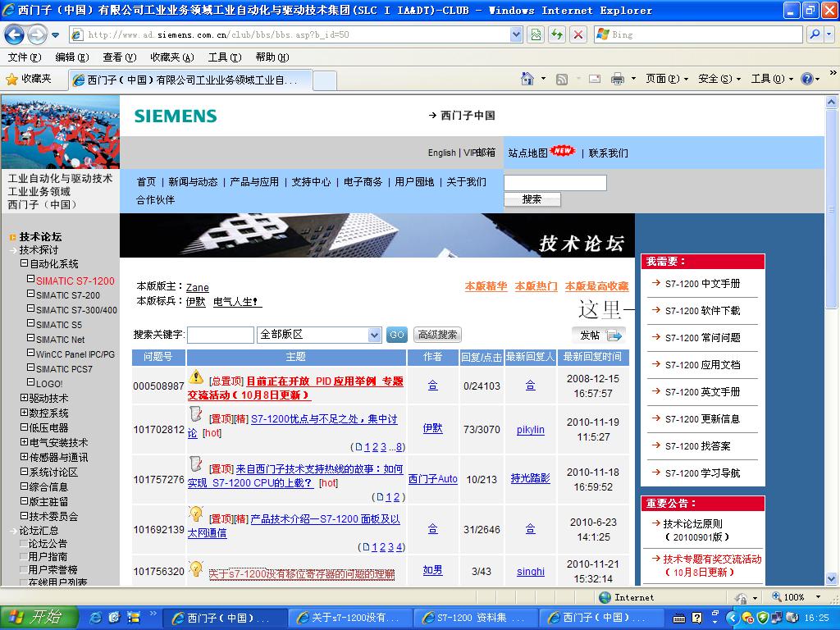Click the Print icon

(x=617, y=80)
